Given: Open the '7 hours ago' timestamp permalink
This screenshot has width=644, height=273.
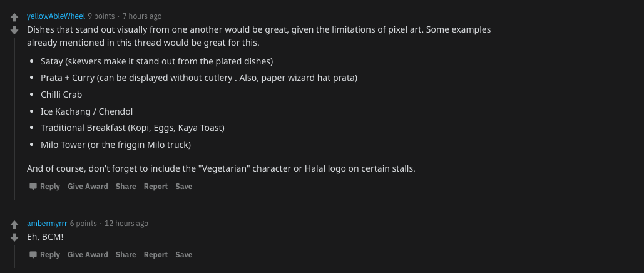Looking at the screenshot, I should [x=142, y=16].
